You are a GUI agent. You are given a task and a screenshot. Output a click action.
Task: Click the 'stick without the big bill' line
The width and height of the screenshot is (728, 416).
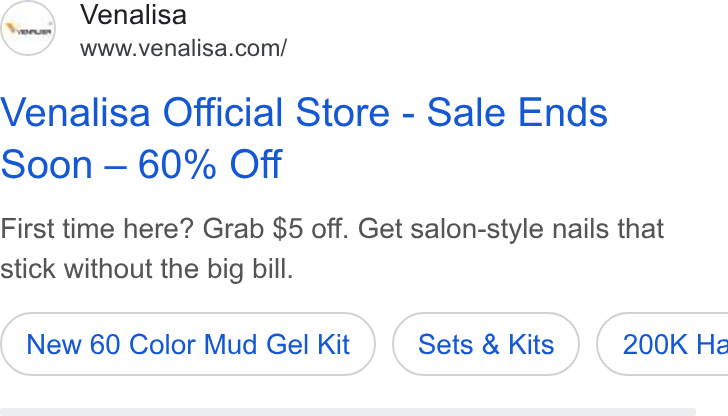point(147,269)
